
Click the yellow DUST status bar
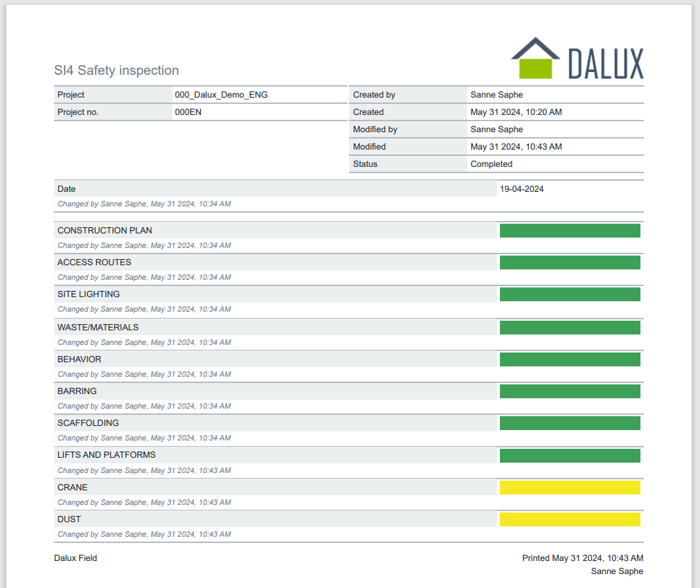click(570, 519)
